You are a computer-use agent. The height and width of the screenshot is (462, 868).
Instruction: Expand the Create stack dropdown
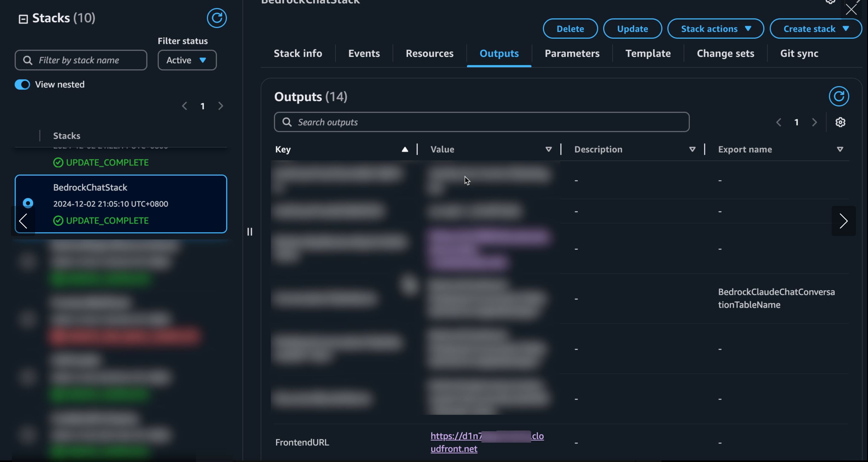(x=815, y=29)
